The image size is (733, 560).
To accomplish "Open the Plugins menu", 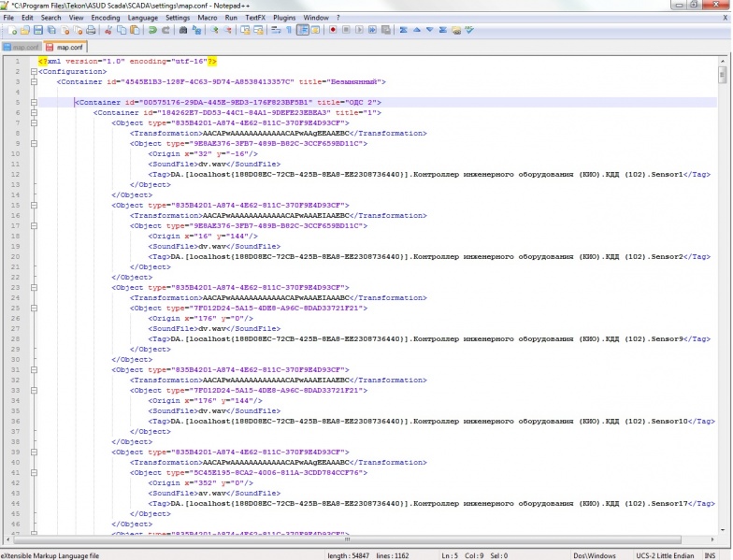I will tap(283, 18).
